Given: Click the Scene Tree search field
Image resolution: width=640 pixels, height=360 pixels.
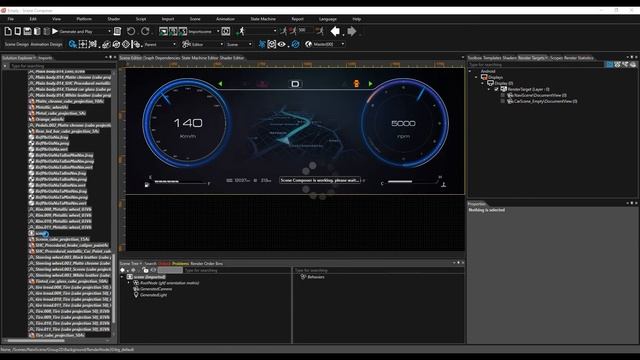Looking at the screenshot, I should click(237, 270).
